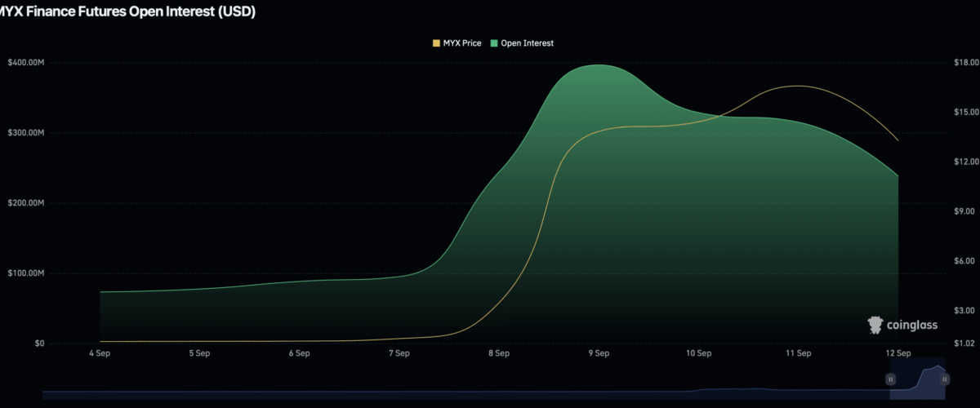
Task: Click the coinglass logo icon
Action: (x=875, y=325)
